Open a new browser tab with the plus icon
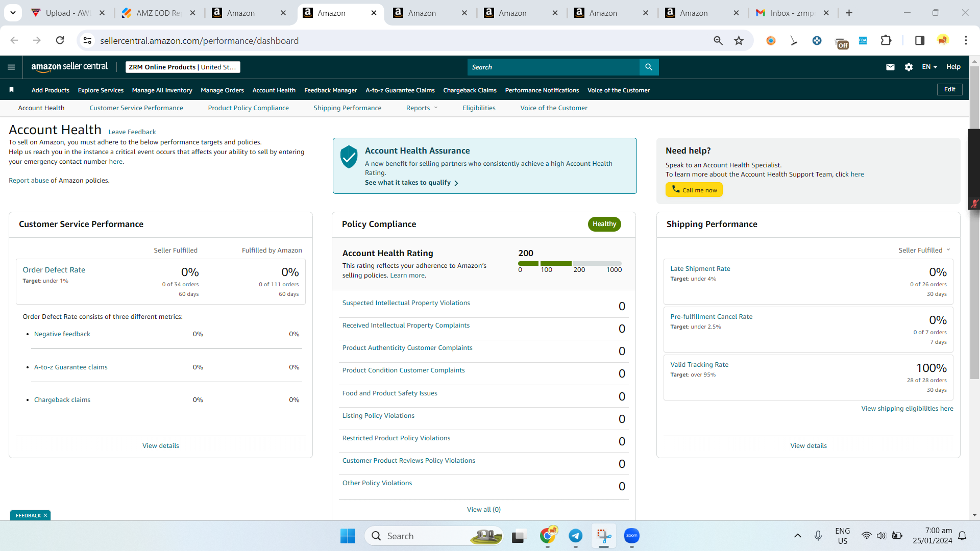980x551 pixels. pos(849,13)
